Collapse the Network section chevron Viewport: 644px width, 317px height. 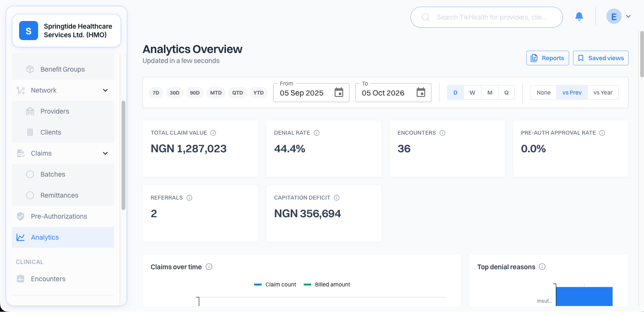(x=105, y=90)
